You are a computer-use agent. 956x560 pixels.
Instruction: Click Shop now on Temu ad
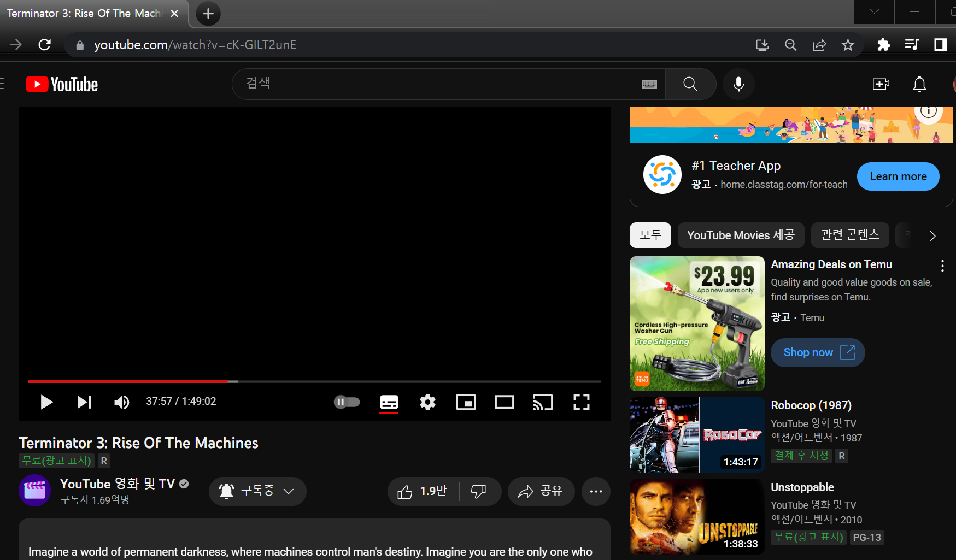818,352
